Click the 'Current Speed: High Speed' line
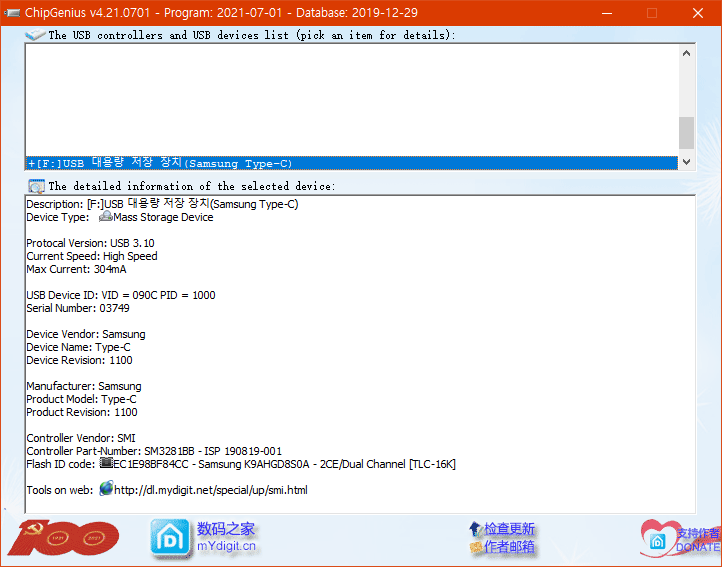Viewport: 722px width, 567px height. [x=92, y=256]
